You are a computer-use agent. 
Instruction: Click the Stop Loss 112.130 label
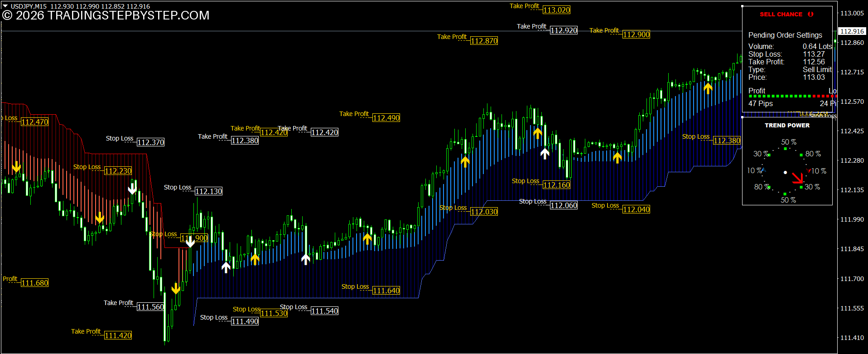coord(193,189)
